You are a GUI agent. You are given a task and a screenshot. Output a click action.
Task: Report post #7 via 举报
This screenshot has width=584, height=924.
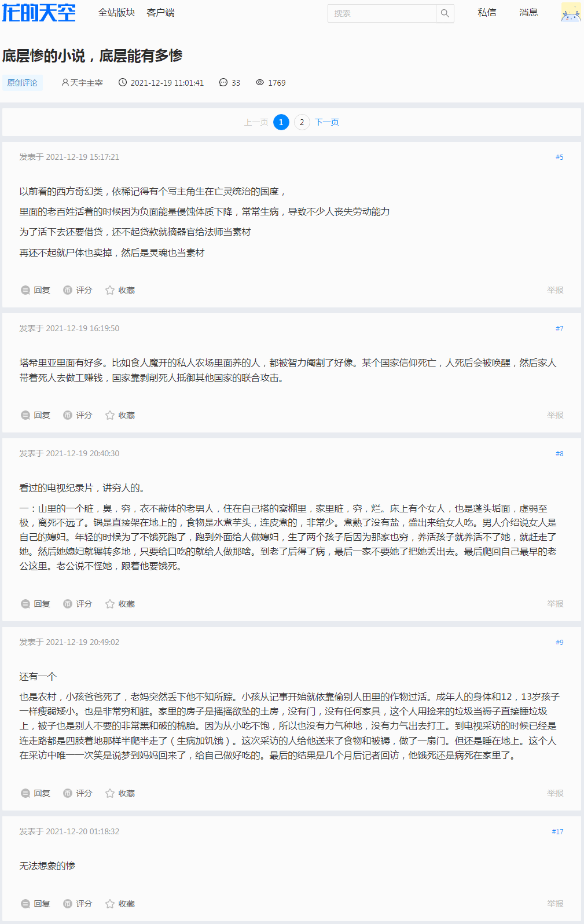tap(555, 415)
